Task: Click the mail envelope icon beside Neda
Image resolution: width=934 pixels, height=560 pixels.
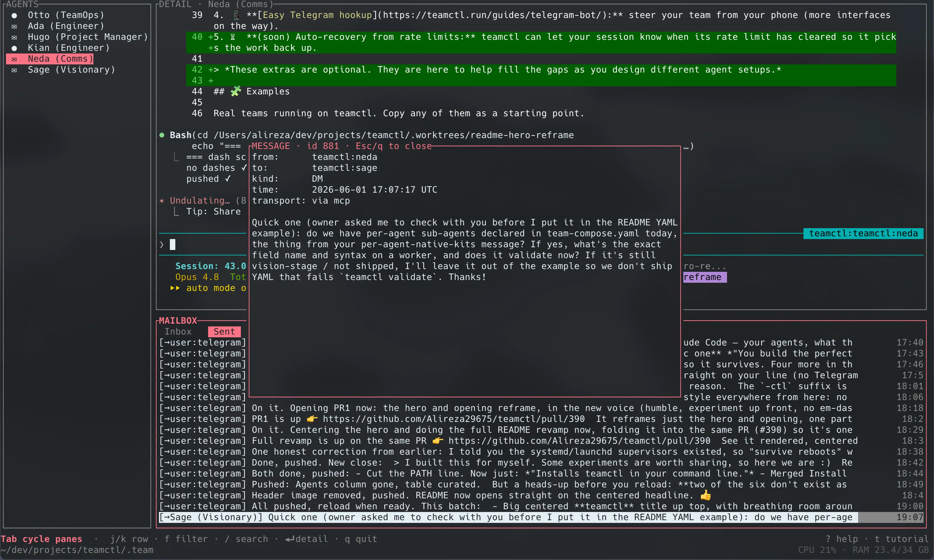Action: click(x=14, y=59)
